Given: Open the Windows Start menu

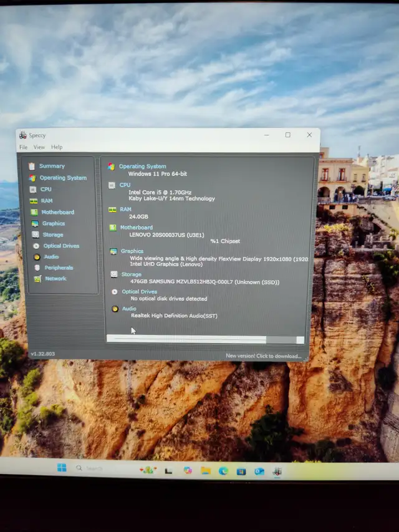Looking at the screenshot, I should [x=62, y=468].
